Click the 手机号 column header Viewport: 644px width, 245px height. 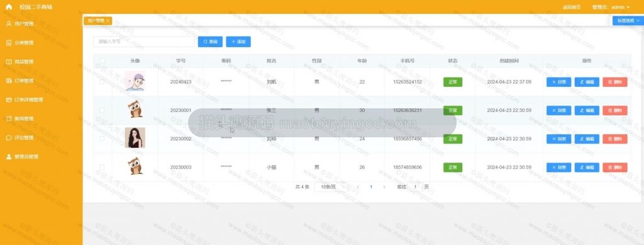tap(407, 61)
